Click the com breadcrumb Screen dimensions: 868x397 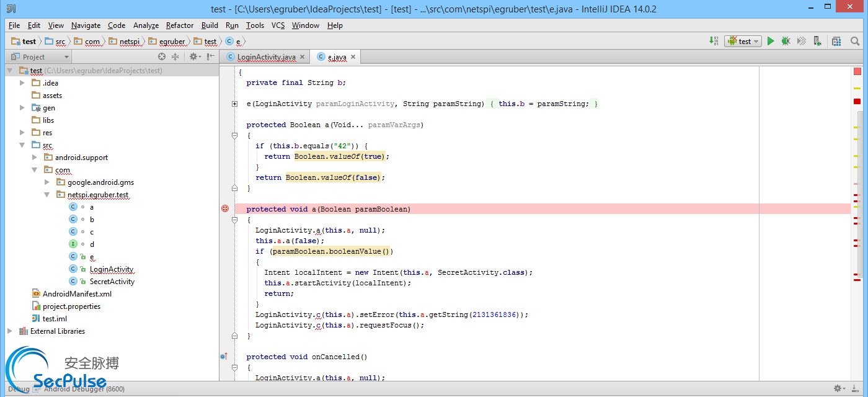87,42
